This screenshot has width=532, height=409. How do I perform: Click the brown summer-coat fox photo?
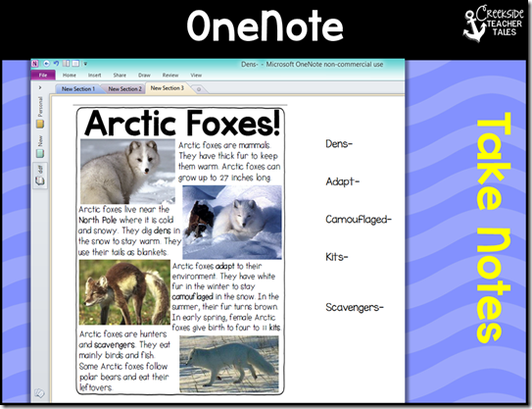(x=124, y=292)
